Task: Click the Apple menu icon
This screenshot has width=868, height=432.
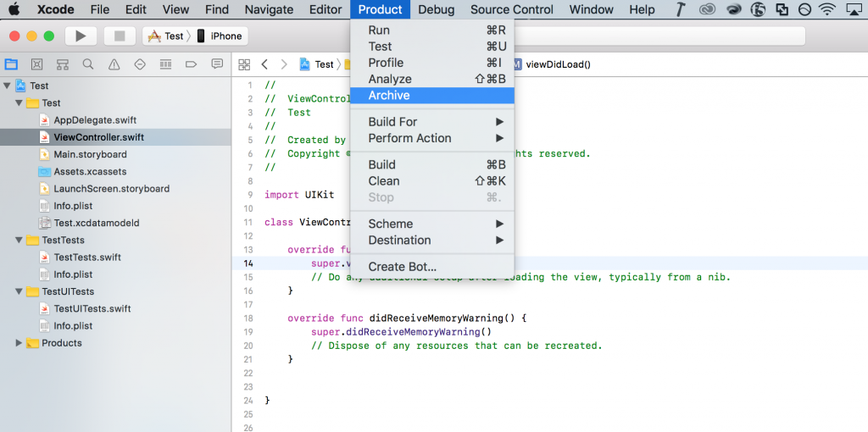Action: [x=14, y=8]
